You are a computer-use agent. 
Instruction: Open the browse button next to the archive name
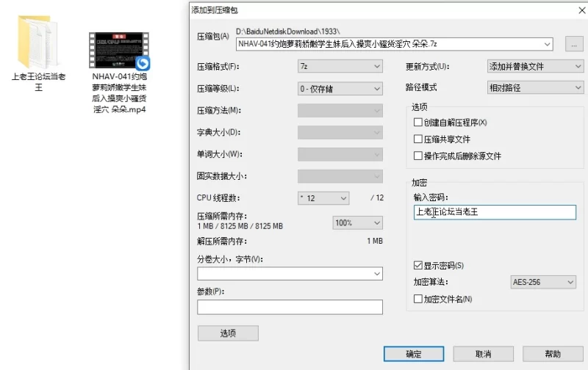click(x=574, y=44)
